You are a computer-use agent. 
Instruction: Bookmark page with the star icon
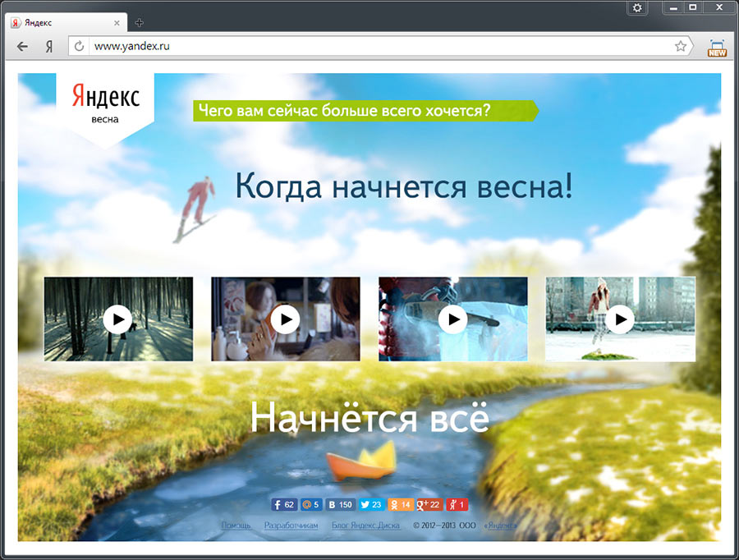(680, 47)
